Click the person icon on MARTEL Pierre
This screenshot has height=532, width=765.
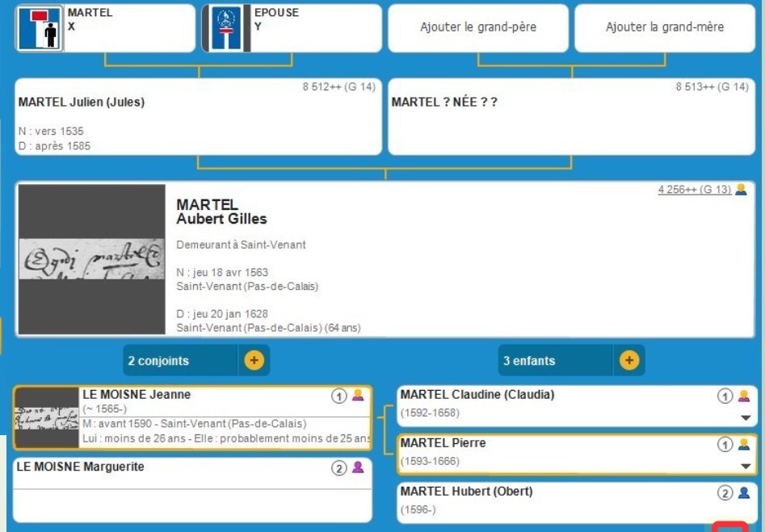[744, 444]
